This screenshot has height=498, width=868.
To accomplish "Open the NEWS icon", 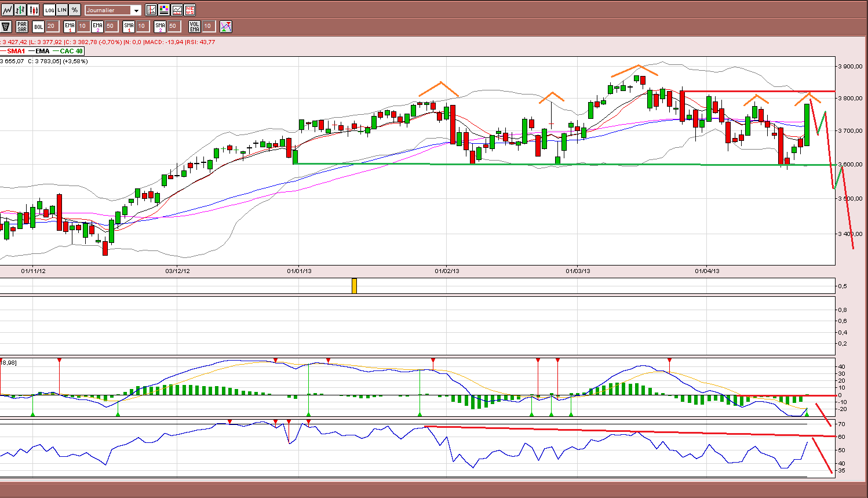I will (189, 10).
